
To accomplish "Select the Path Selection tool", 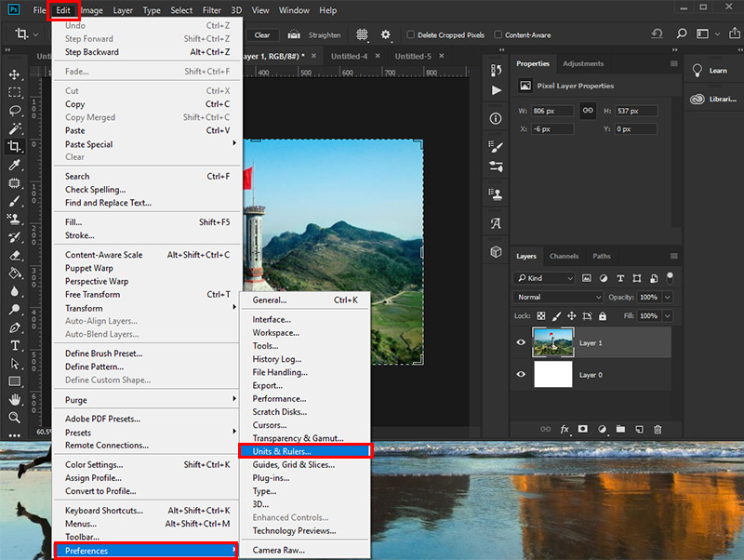I will pyautogui.click(x=14, y=364).
